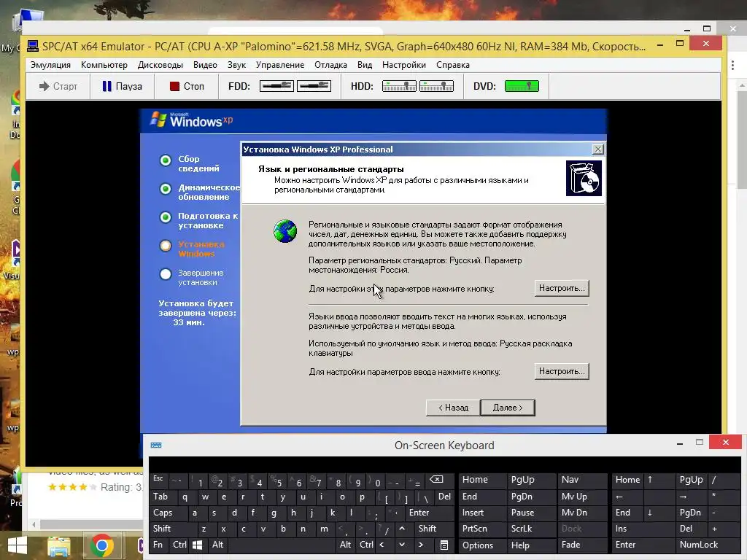Tap the left arrow key near Ctrl

382,545
